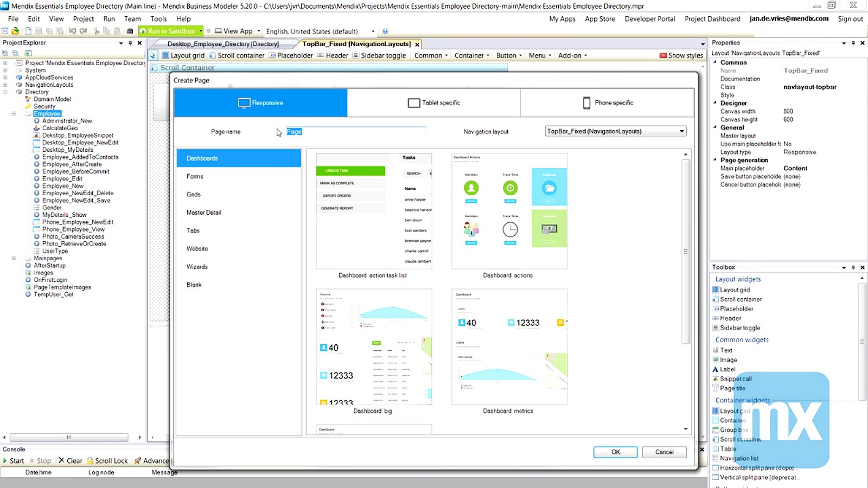The image size is (868, 488).
Task: Click Sidebar toggle in the editor toolbar
Action: 379,55
